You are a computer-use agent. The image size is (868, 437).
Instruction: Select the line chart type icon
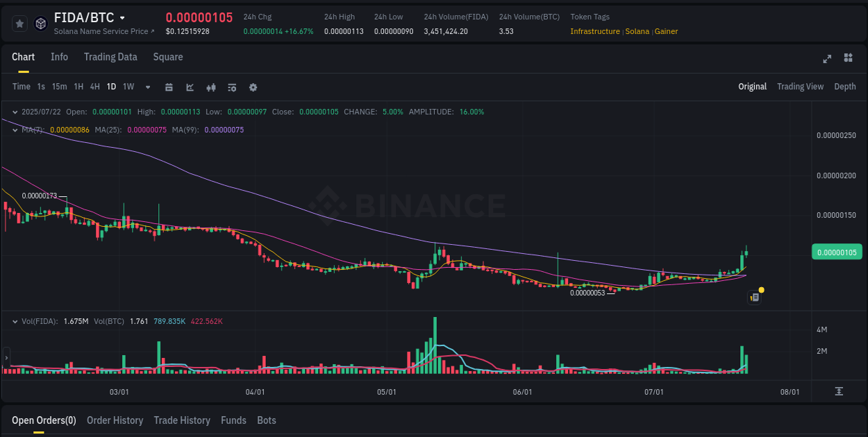(189, 87)
